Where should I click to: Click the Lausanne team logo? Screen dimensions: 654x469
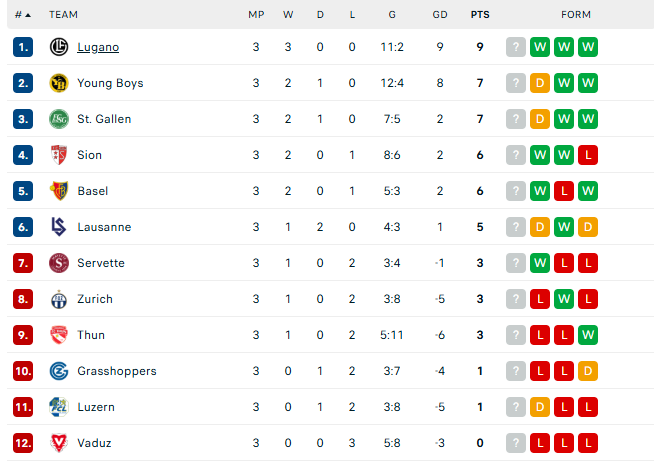[58, 227]
